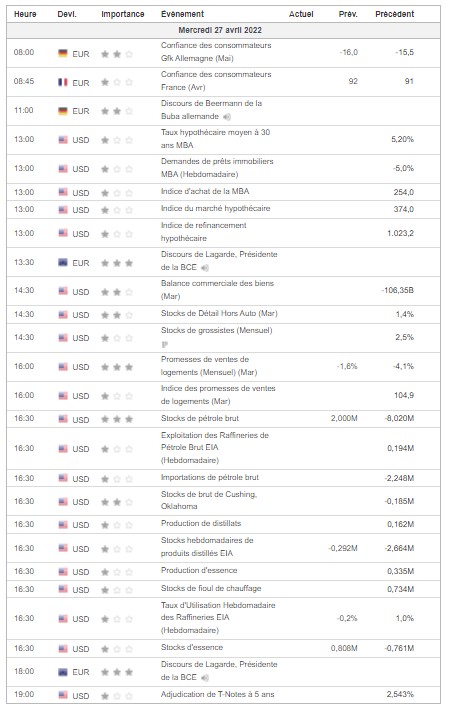Image resolution: width=450 pixels, height=711 pixels.
Task: Click the Evenement column header
Action: 182,14
